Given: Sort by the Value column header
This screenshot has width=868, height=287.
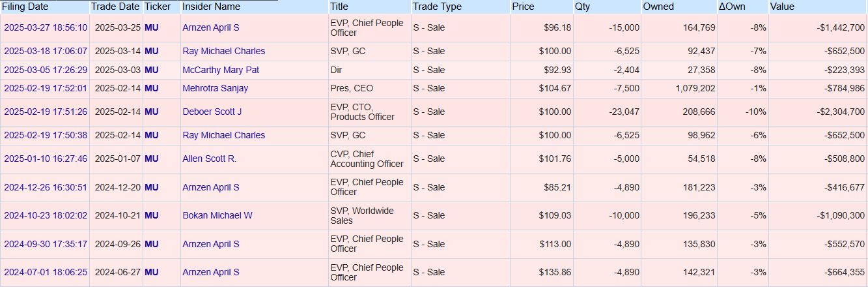Looking at the screenshot, I should [782, 7].
